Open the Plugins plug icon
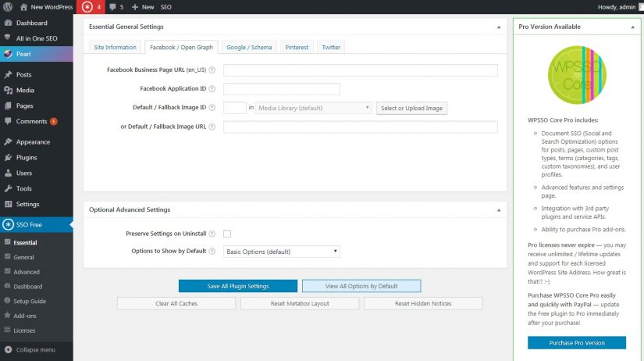 click(8, 158)
